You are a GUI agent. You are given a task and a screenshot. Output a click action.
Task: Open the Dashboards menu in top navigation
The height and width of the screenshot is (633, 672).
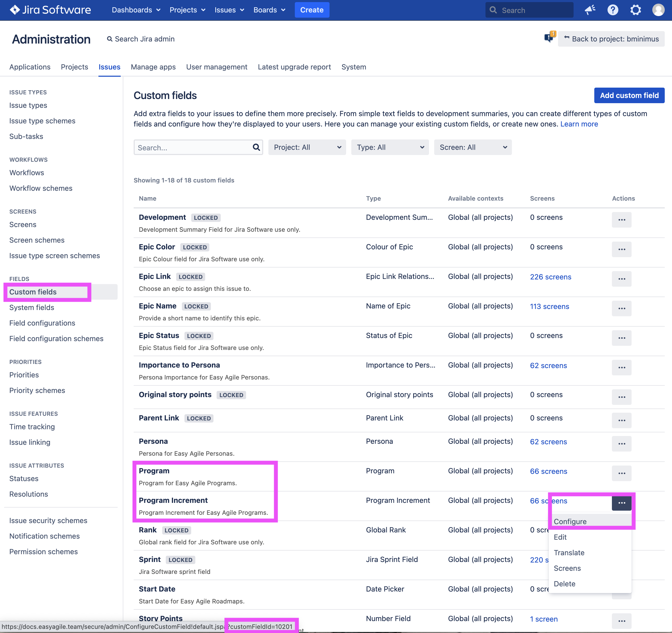click(136, 10)
